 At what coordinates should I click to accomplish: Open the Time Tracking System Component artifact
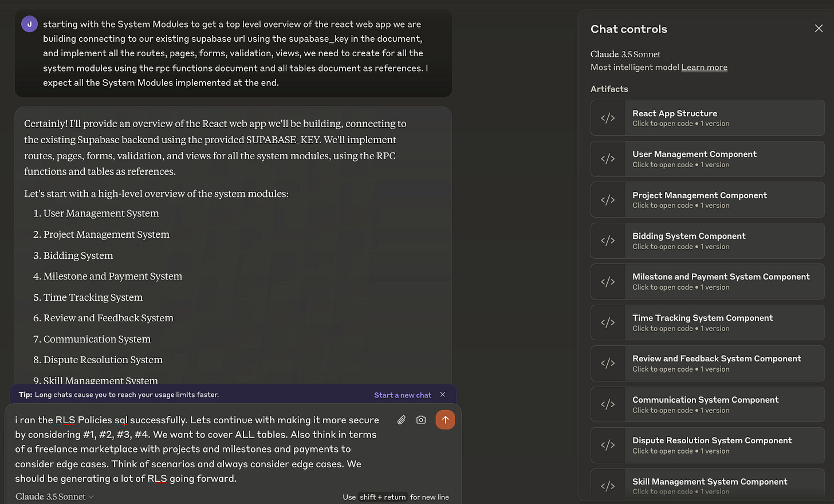[707, 322]
